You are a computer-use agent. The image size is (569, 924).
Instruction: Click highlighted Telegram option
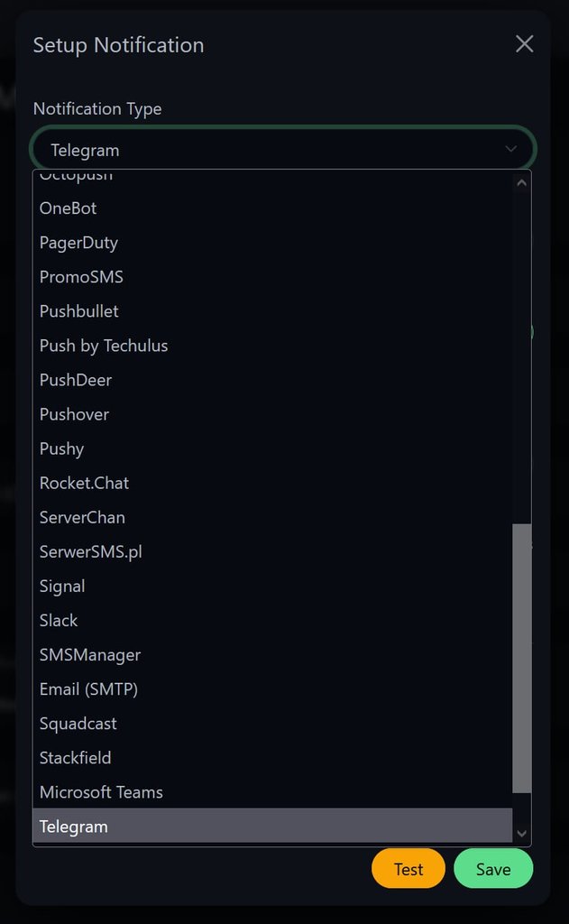272,827
